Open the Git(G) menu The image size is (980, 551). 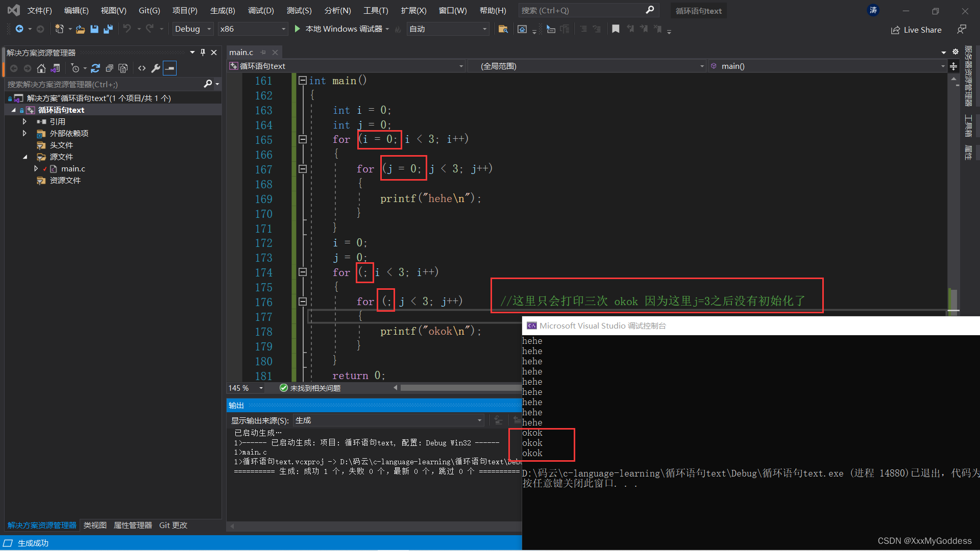[149, 10]
